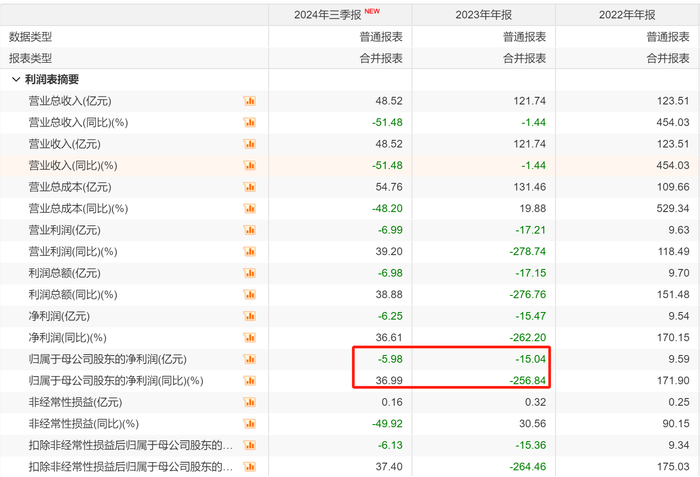Image resolution: width=700 pixels, height=477 pixels.
Task: Click the 营业收入(同比)(%) label
Action: point(73,166)
